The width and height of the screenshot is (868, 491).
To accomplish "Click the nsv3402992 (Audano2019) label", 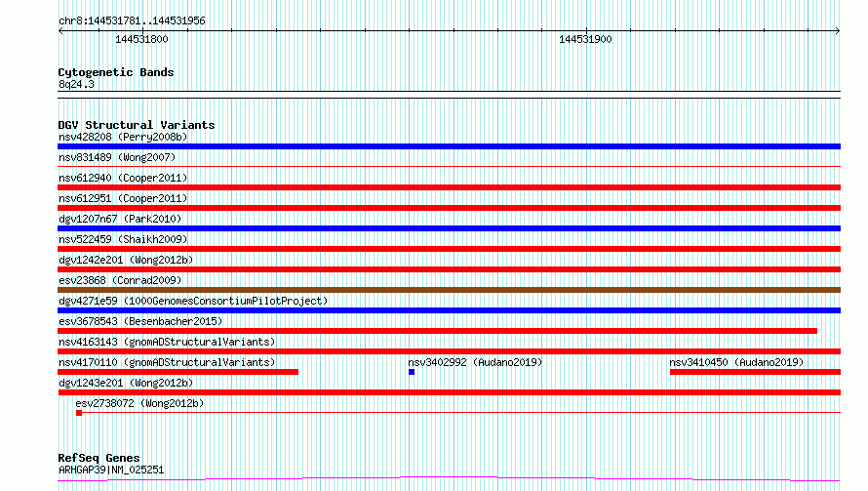I will [475, 362].
